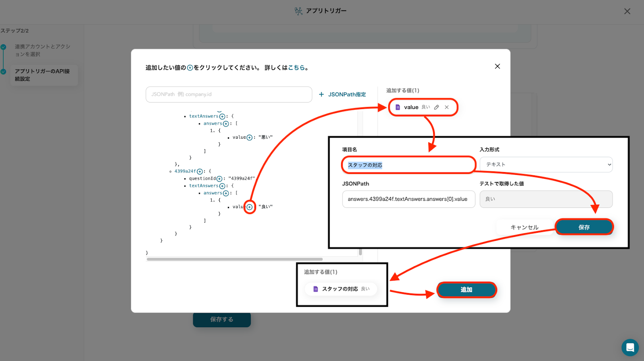
Task: Click the JSONPath field with answers.4399a24f path
Action: [409, 199]
